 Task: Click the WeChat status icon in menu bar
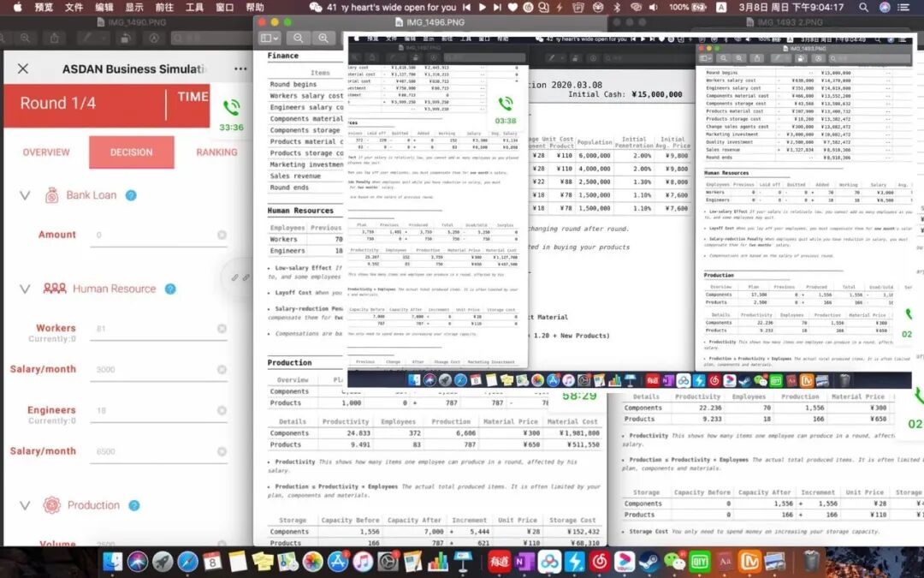[x=316, y=7]
